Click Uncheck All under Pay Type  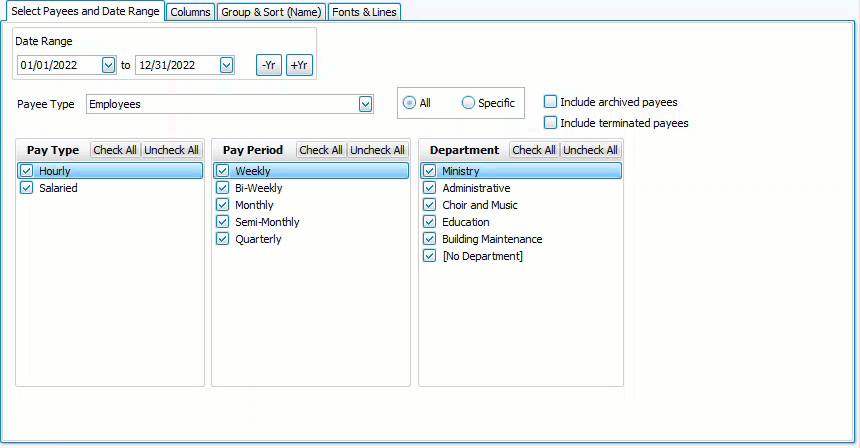tap(171, 150)
